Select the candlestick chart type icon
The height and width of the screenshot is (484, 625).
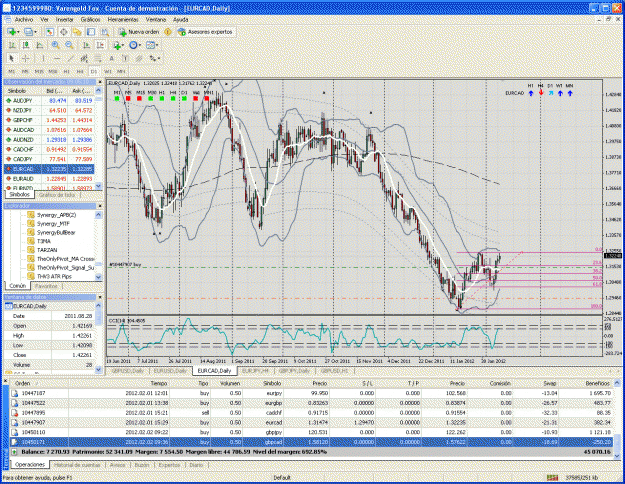point(26,45)
